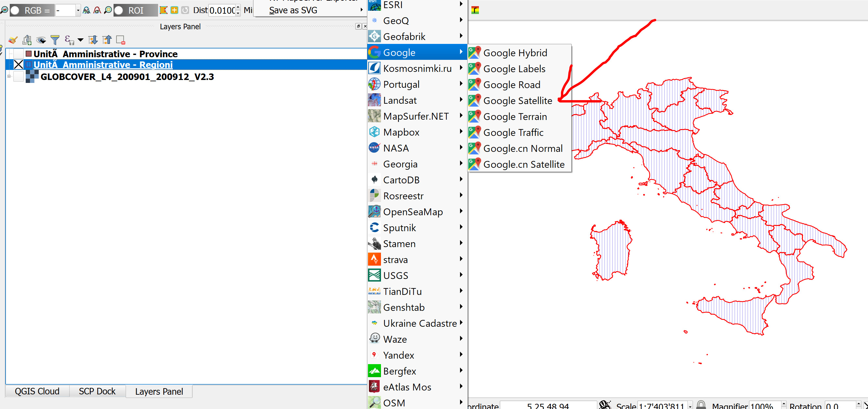Switch to the QGIS Cloud tab
868x409 pixels.
coord(37,391)
